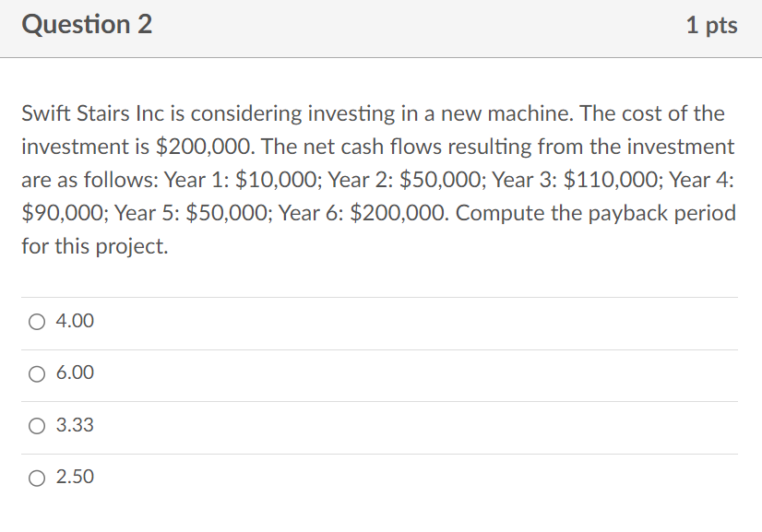The height and width of the screenshot is (532, 762).
Task: Select the radio button for answer 3.33
Action: [37, 425]
